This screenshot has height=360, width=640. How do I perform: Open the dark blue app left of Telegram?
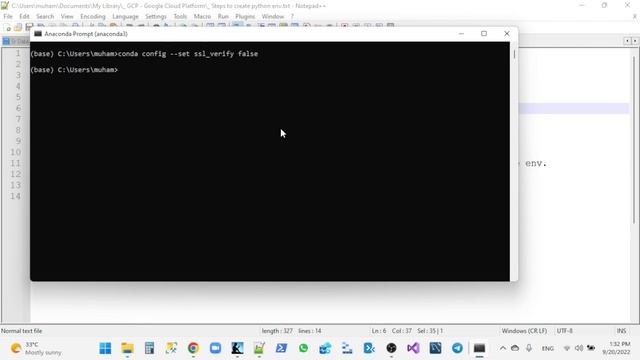click(x=435, y=348)
